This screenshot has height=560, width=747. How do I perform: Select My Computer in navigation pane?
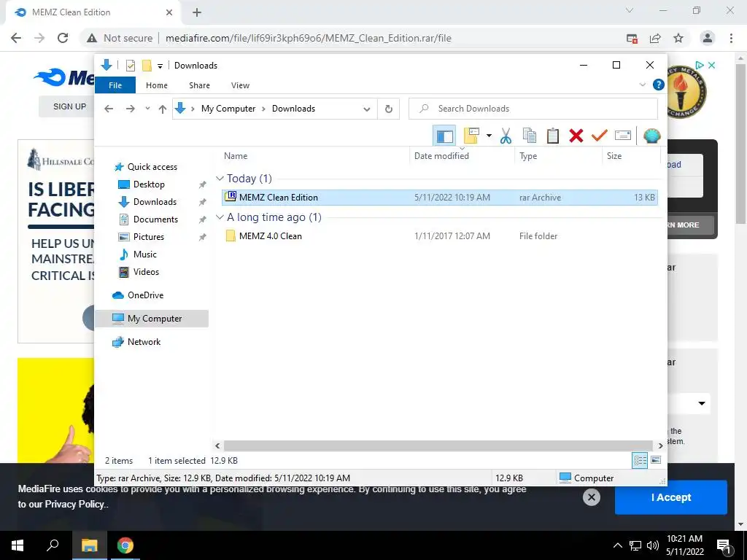(x=152, y=319)
